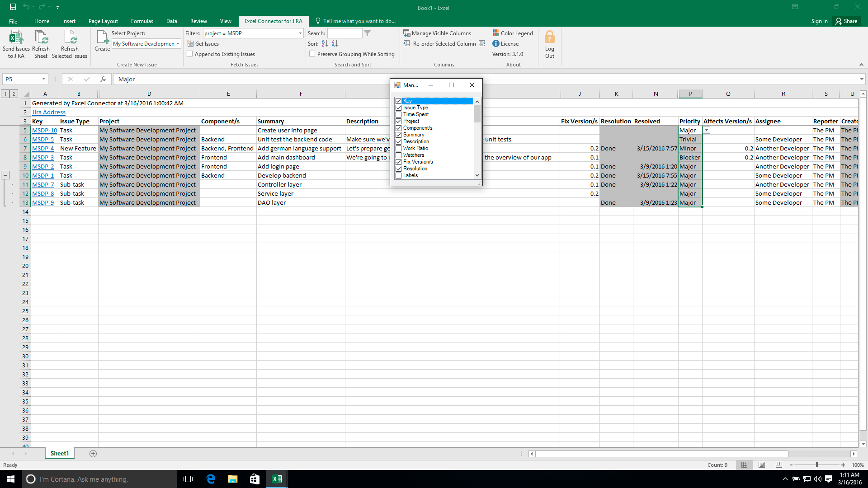
Task: Expand the formula bar
Action: (x=862, y=79)
